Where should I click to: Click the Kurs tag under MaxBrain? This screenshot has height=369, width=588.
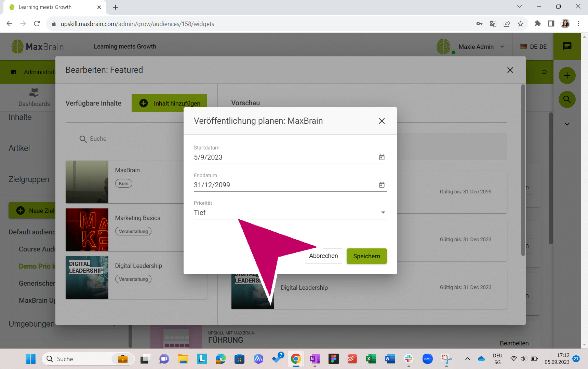[x=124, y=183]
